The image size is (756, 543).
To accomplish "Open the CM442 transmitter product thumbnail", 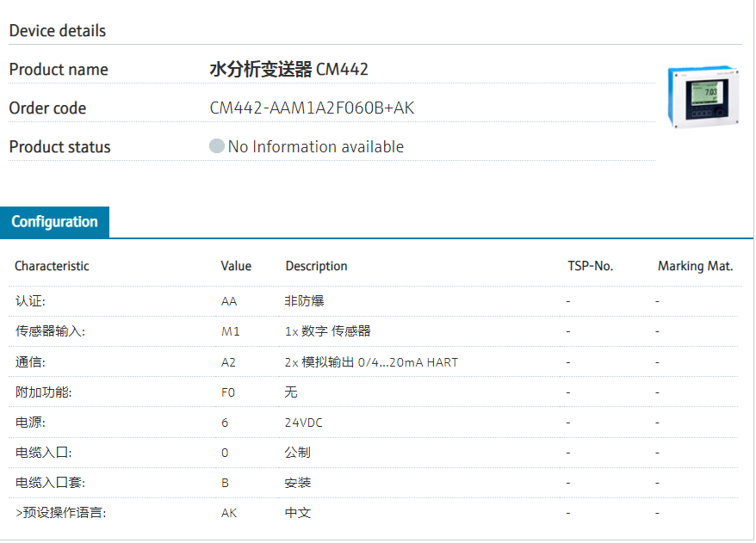I will pos(702,96).
